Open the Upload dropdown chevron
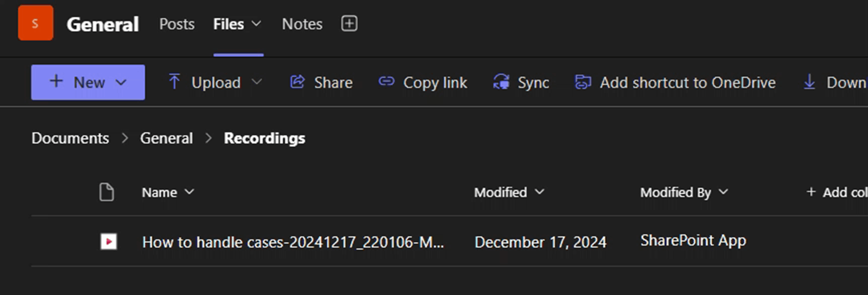Viewport: 868px width, 295px height. [257, 82]
